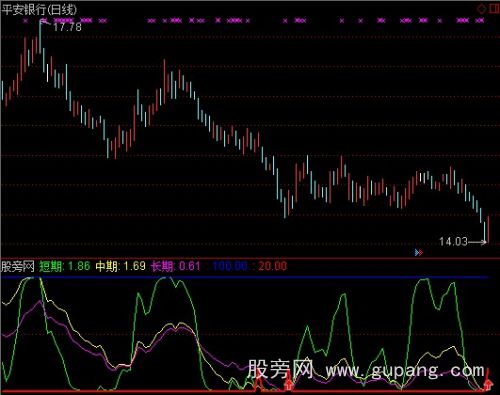Click the blue-red double arrow marker
The width and height of the screenshot is (500, 395).
(x=419, y=253)
